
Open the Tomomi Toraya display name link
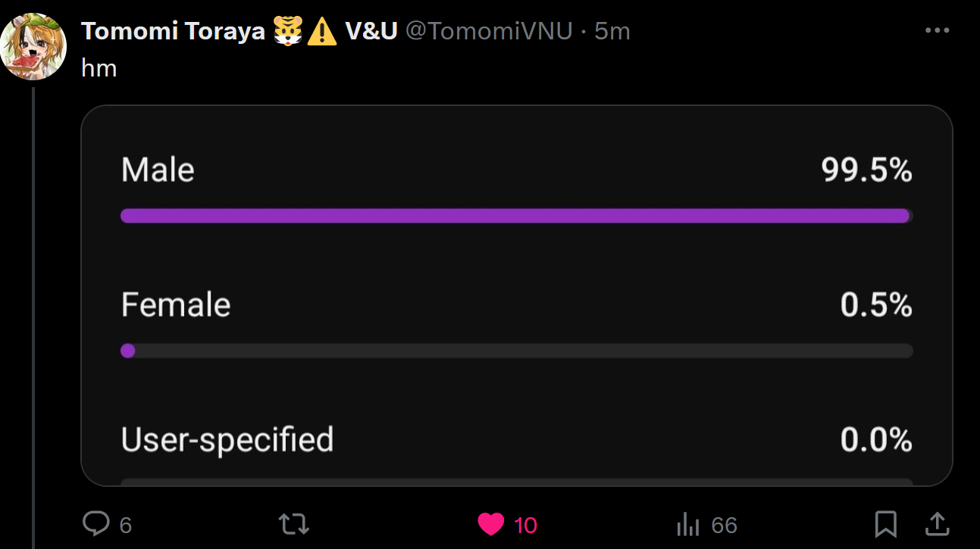pyautogui.click(x=174, y=31)
